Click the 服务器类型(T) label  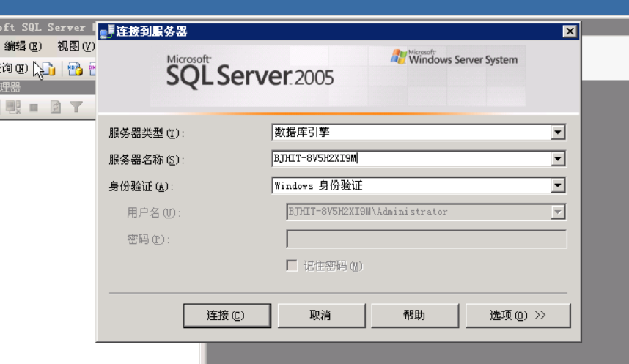[147, 133]
